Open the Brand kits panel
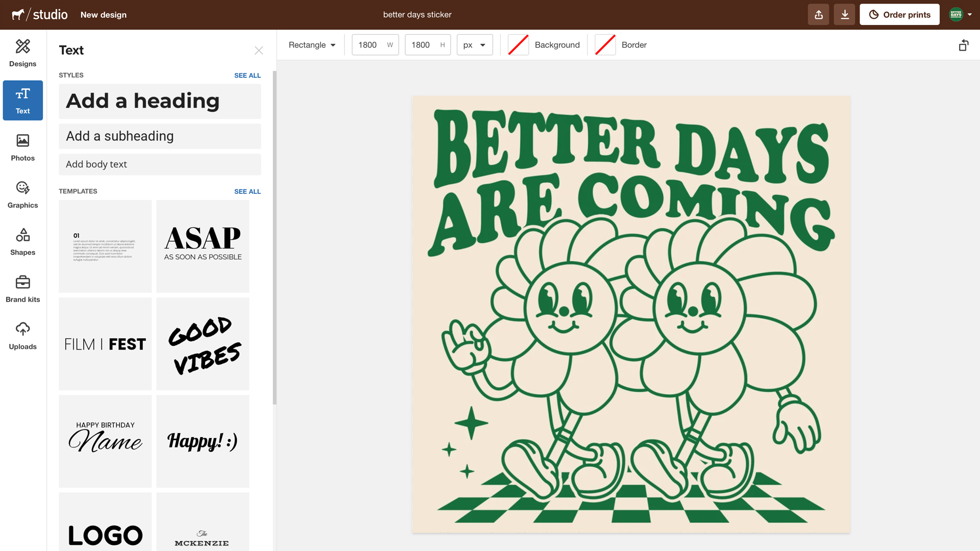The width and height of the screenshot is (980, 551). pyautogui.click(x=22, y=289)
